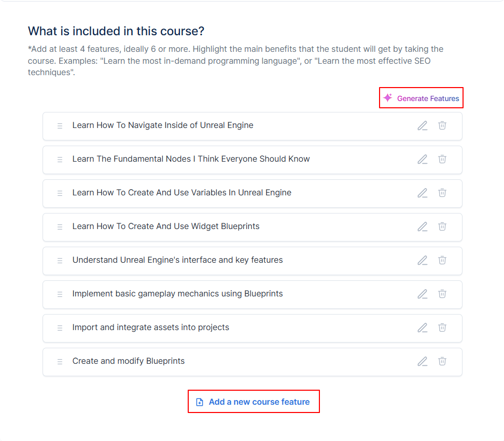Edit 'Understand Unreal Engine's interface' feature
This screenshot has height=441, width=504.
(423, 261)
